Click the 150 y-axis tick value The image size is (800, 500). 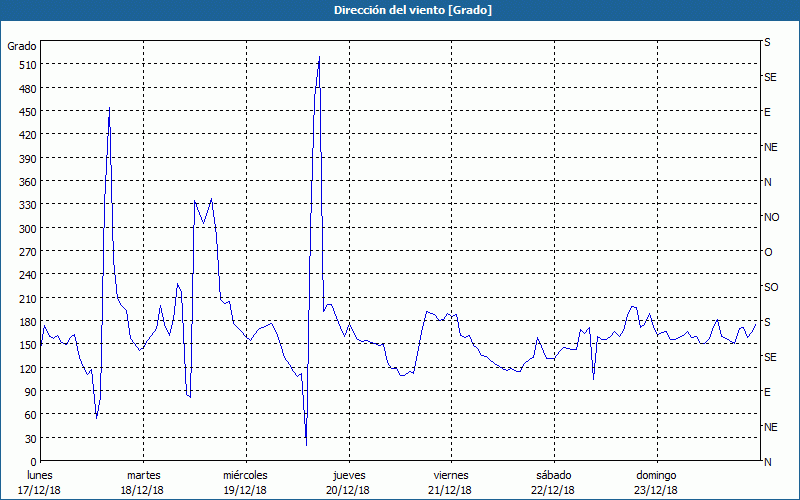click(28, 345)
